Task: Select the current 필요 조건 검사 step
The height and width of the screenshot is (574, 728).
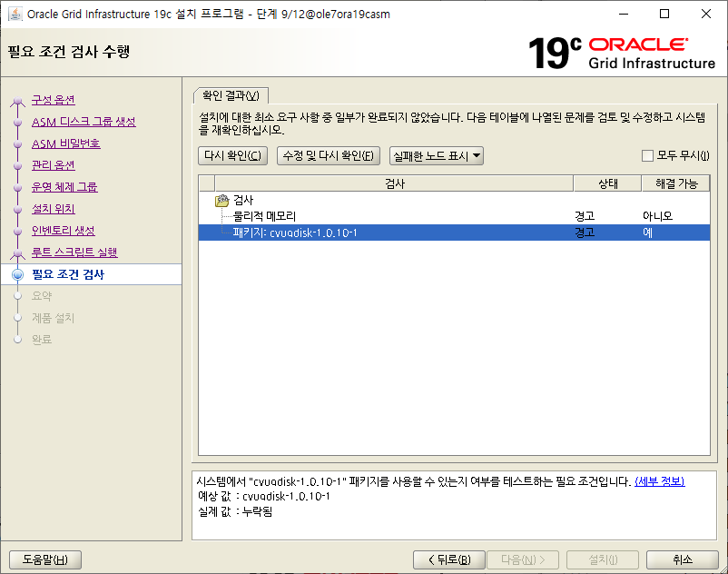Action: [x=68, y=274]
